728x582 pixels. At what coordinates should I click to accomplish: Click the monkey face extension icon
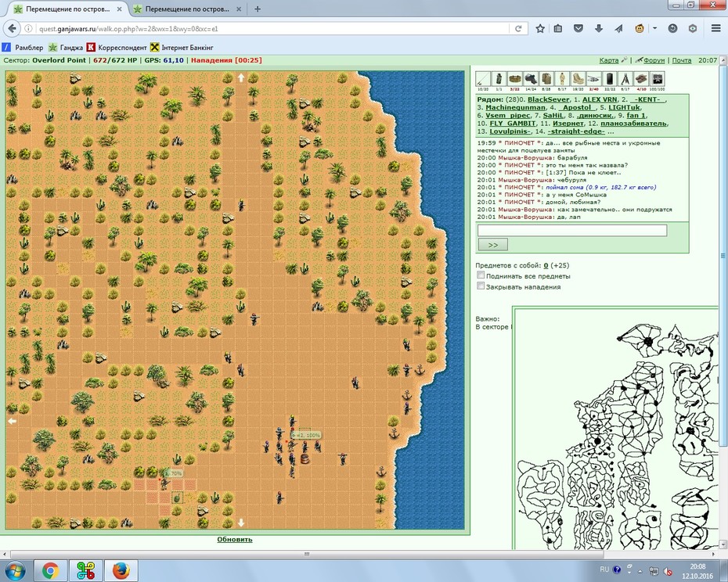pyautogui.click(x=640, y=29)
